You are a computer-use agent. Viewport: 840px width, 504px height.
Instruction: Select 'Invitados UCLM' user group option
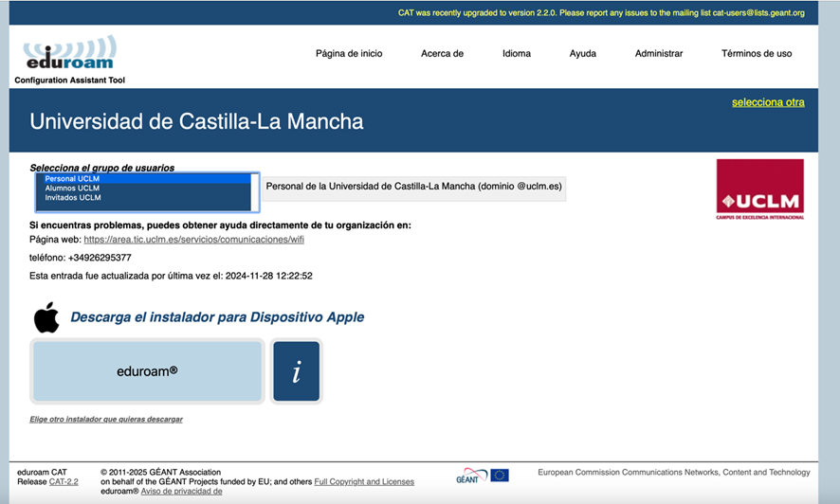pyautogui.click(x=73, y=197)
